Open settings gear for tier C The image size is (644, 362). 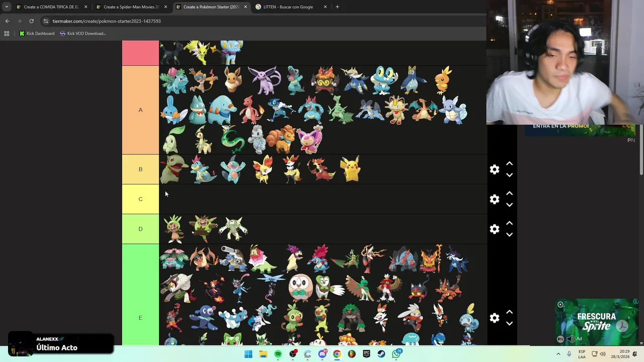pos(495,199)
